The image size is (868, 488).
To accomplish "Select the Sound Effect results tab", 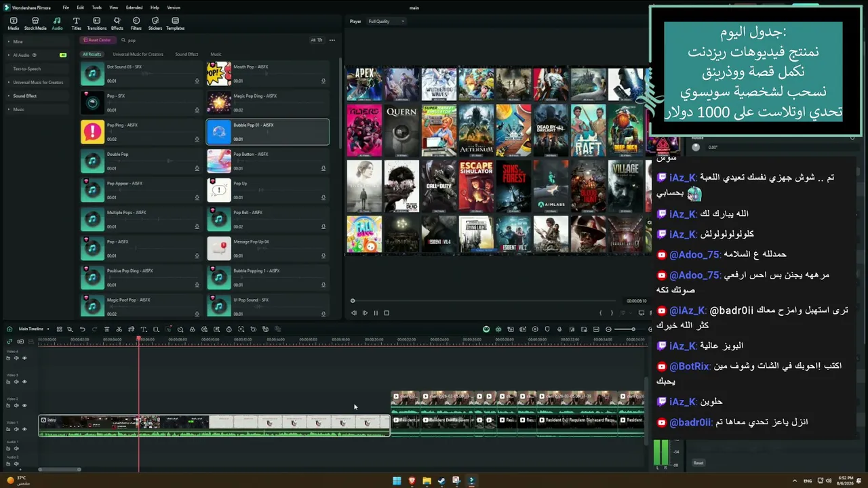I will coord(186,54).
